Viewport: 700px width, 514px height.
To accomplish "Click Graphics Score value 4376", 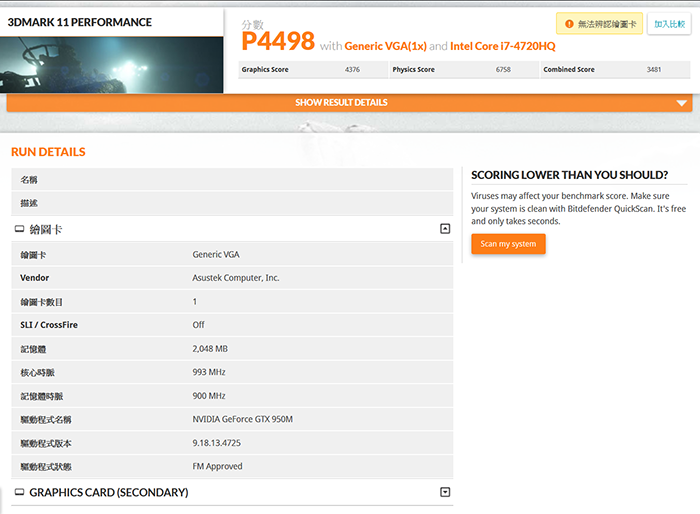I will pos(352,70).
